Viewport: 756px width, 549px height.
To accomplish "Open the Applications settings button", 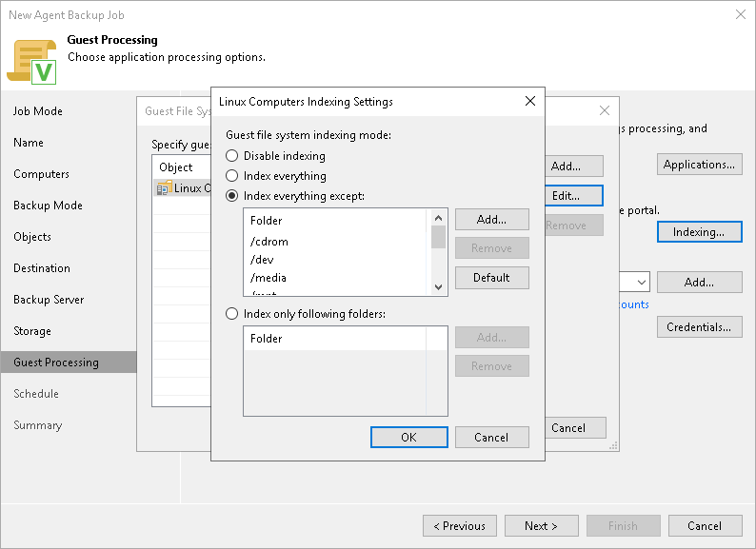I will coord(699,165).
